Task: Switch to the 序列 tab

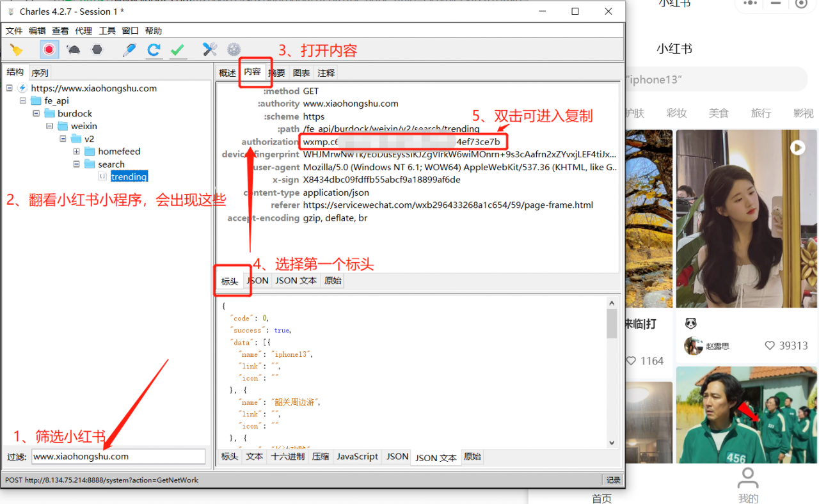Action: click(x=40, y=73)
